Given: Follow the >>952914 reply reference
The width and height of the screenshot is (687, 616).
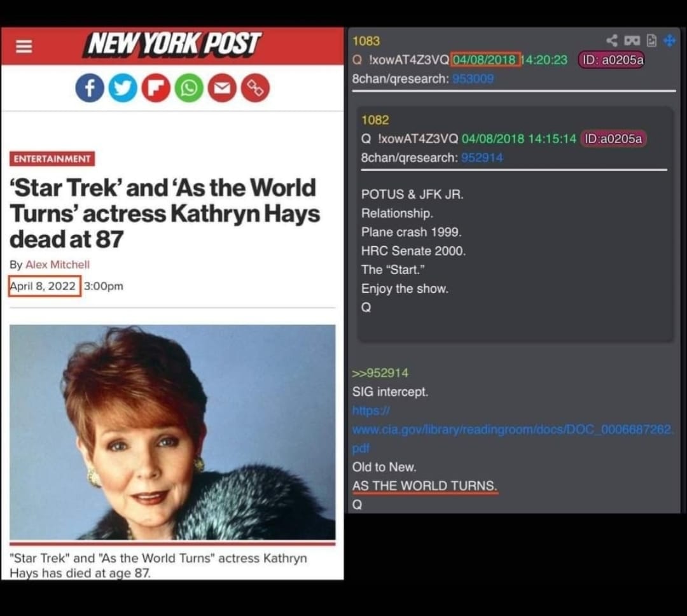Looking at the screenshot, I should [x=380, y=373].
